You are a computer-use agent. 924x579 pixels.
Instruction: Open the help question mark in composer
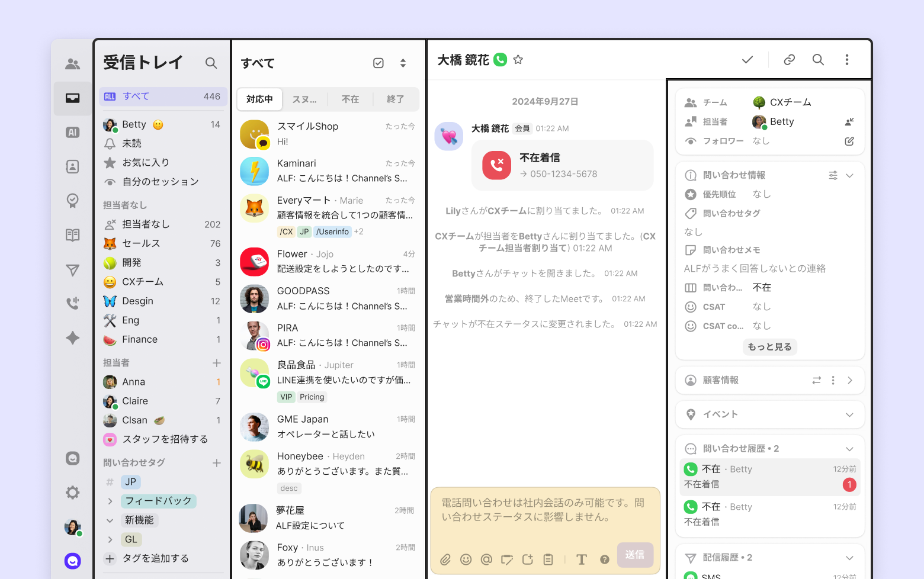605,559
